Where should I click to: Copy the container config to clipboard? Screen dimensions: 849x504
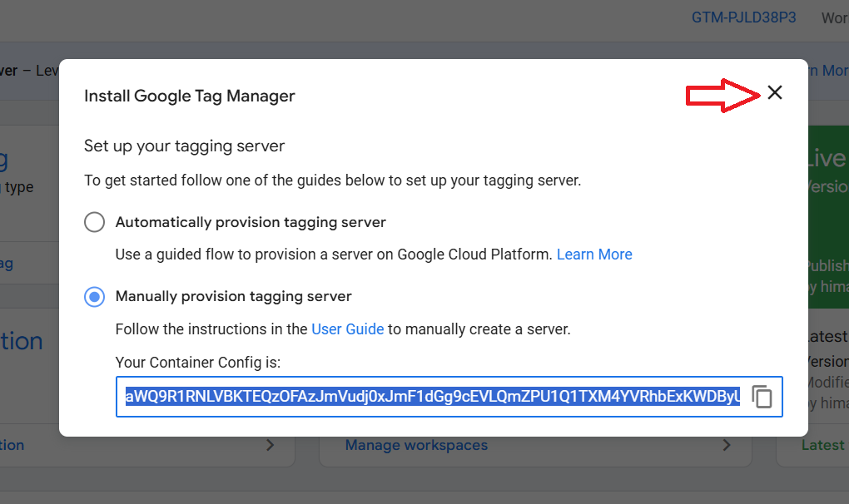762,397
